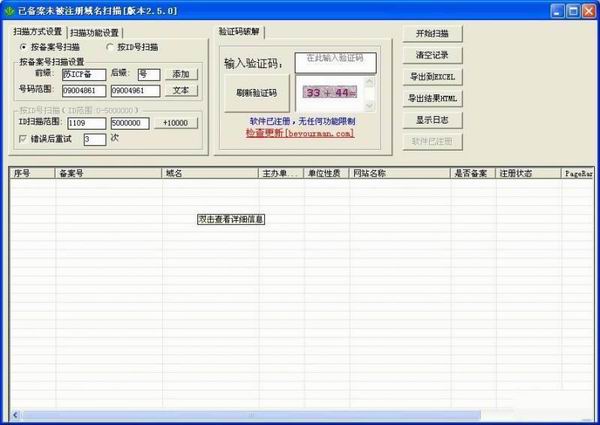The image size is (600, 425).
Task: Click the captcha image showing 33 + 44
Action: [329, 93]
